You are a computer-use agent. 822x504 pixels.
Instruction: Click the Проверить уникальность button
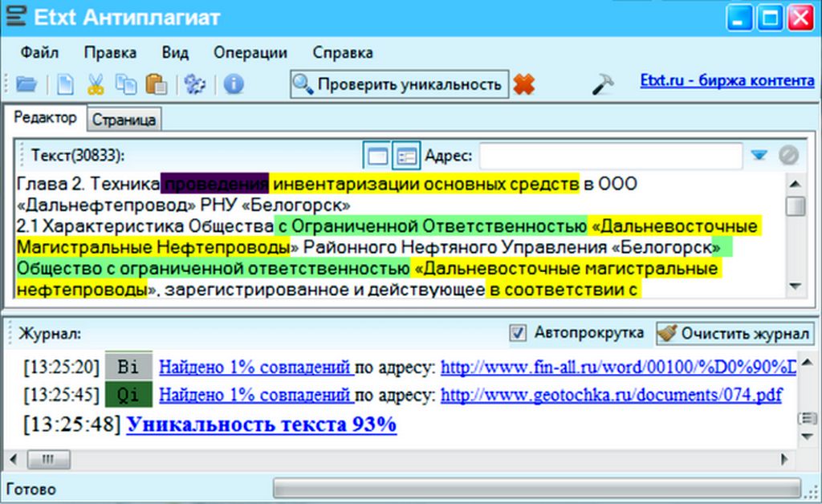(400, 83)
